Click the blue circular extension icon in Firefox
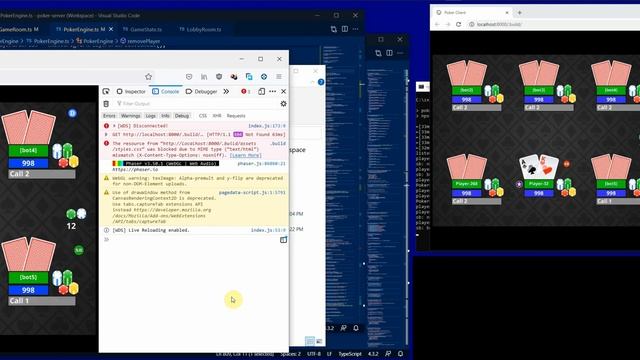 coord(264,76)
